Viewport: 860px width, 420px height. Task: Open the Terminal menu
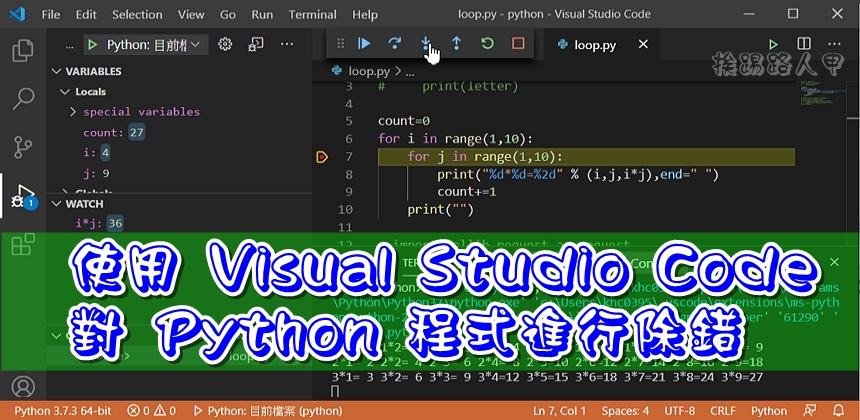[x=312, y=15]
